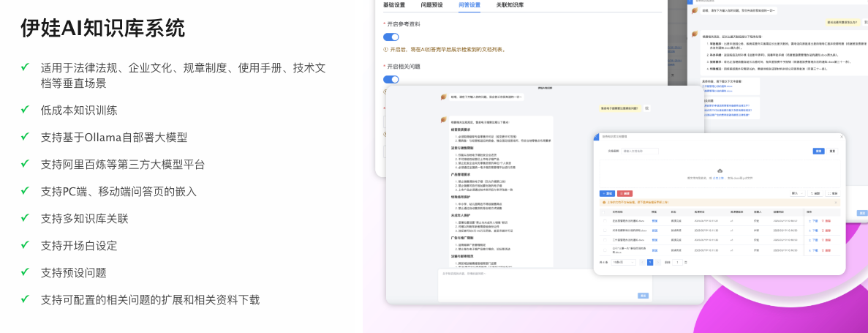Click the 伊娃AI知识库系统 heading
Screen dimensions: 868x333
coord(103,28)
